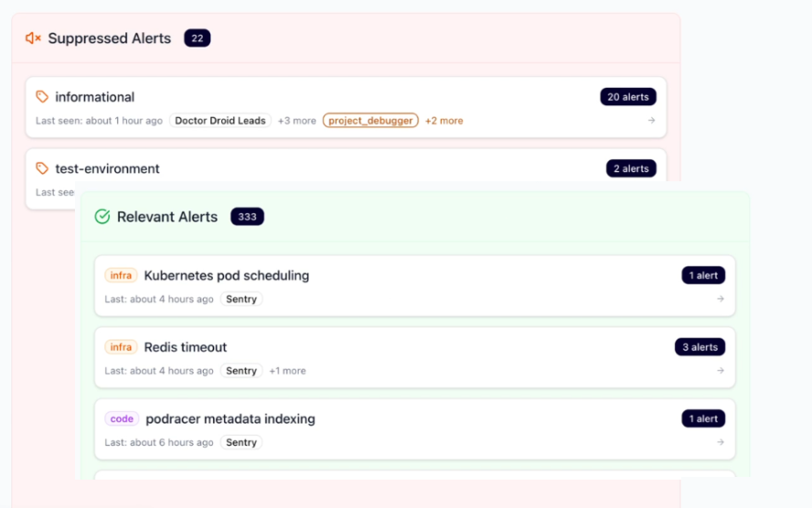The image size is (812, 508).
Task: Click the 333 Relevant Alerts counter badge
Action: pyautogui.click(x=247, y=217)
